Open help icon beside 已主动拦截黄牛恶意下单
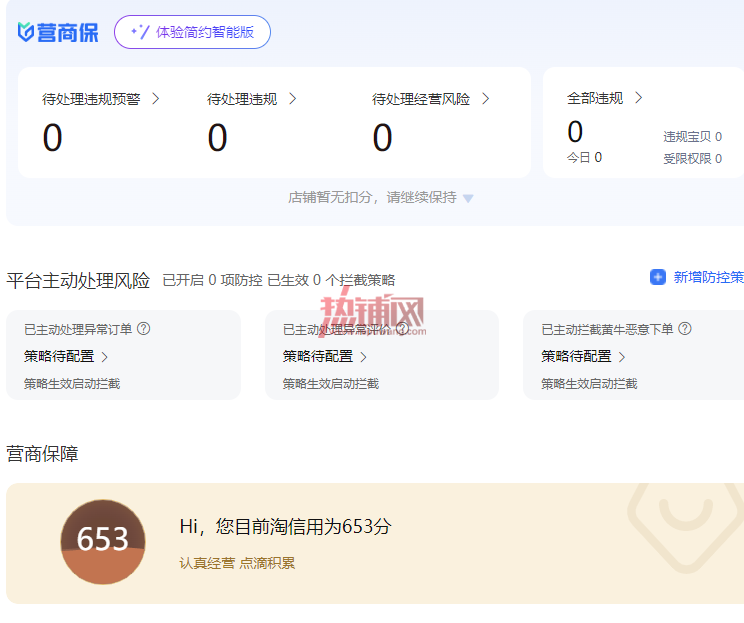The image size is (744, 623). pos(685,328)
